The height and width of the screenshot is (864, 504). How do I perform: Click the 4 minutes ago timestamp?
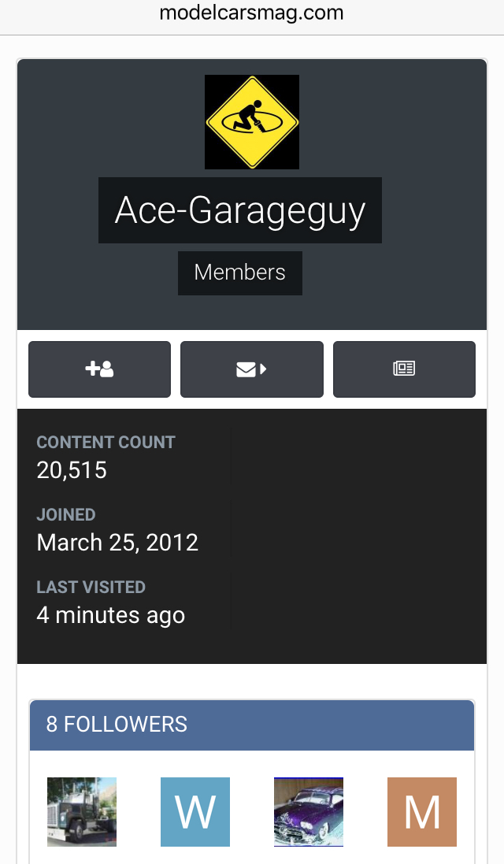[x=111, y=615]
